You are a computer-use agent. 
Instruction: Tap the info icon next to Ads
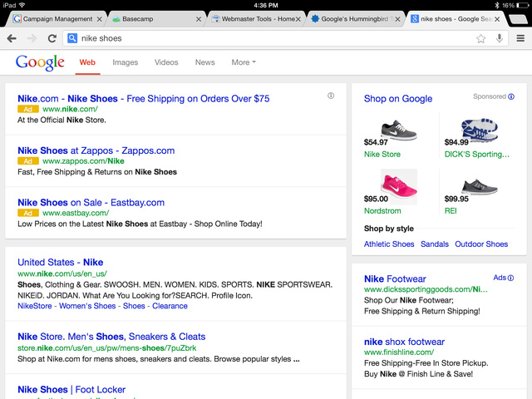(510, 278)
